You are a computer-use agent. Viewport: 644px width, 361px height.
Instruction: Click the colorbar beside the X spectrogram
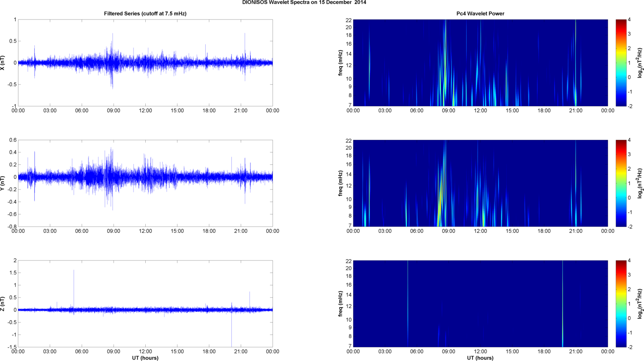[621, 63]
